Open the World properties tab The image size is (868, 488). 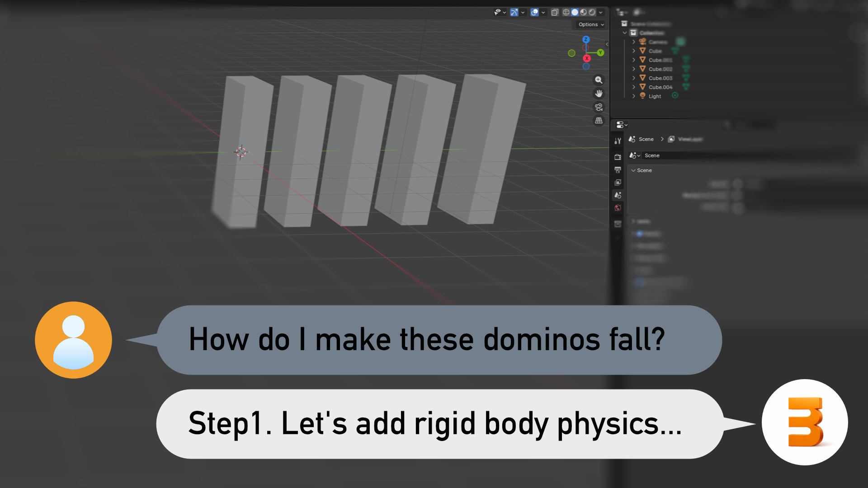point(618,208)
